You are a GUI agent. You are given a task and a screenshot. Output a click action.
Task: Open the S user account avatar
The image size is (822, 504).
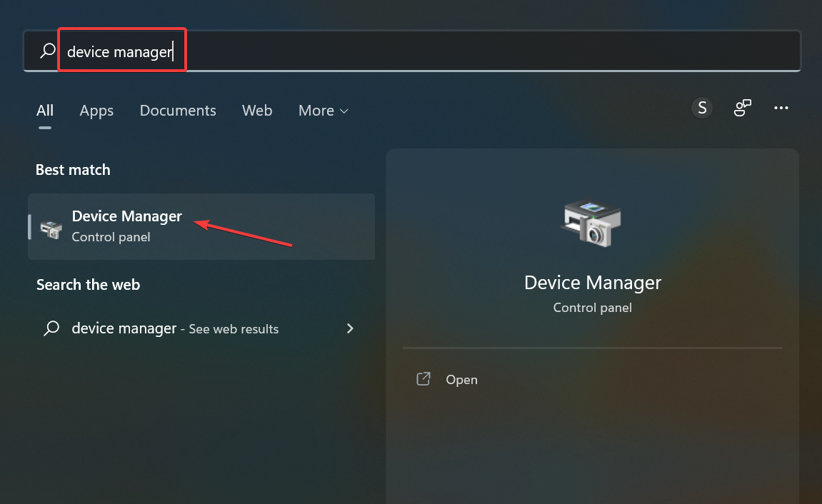(x=702, y=108)
